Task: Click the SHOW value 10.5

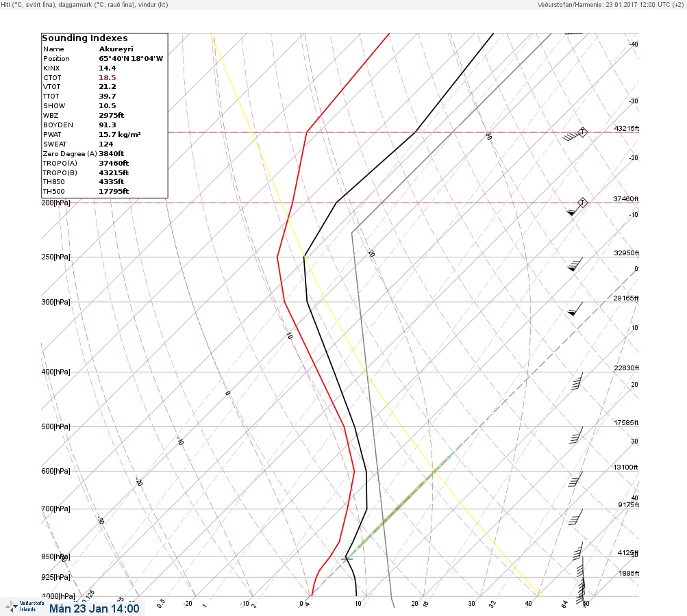Action: (x=108, y=106)
